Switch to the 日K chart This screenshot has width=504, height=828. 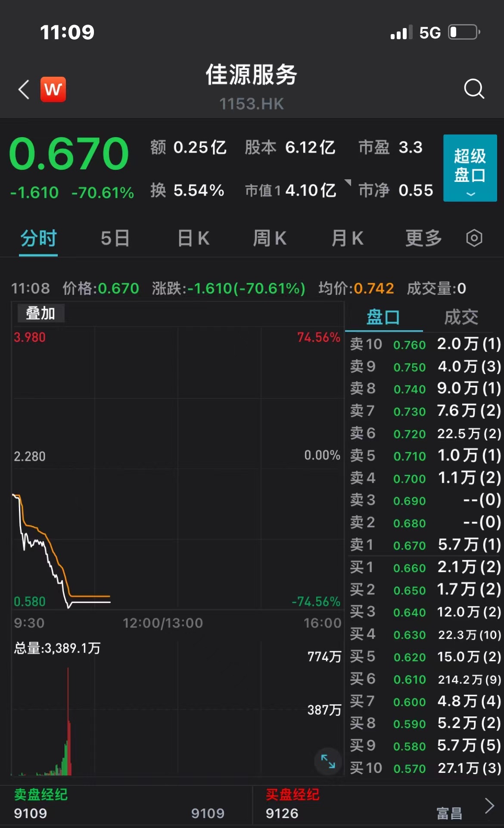pos(193,238)
